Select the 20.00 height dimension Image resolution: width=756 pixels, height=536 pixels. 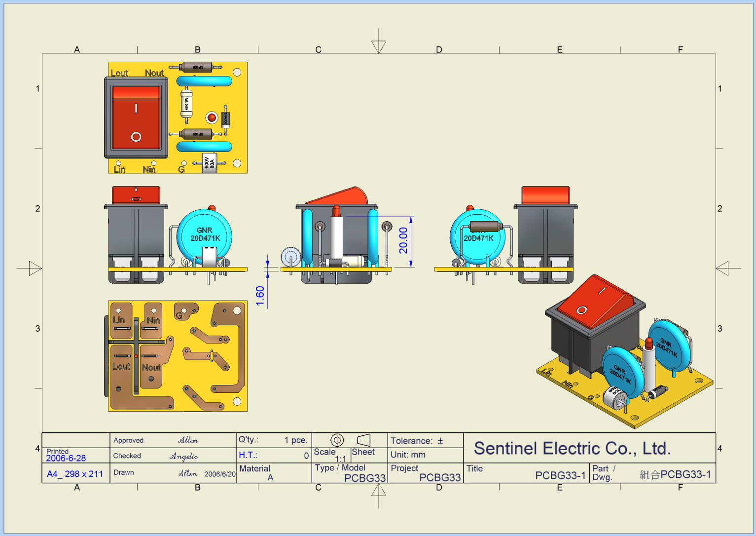coord(404,240)
